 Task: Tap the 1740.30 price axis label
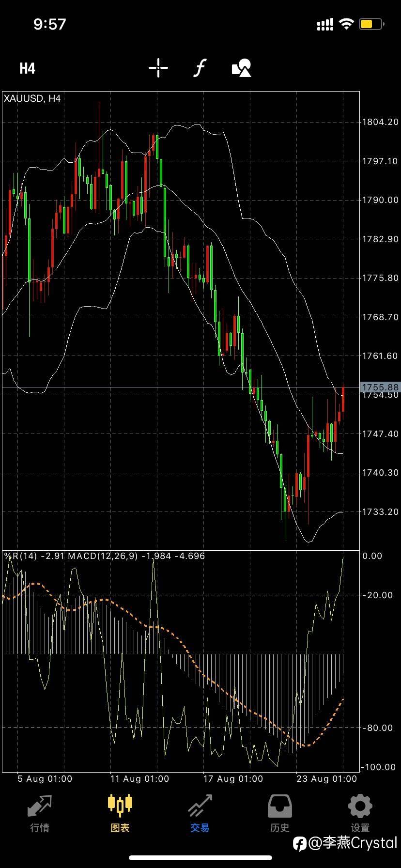click(380, 472)
